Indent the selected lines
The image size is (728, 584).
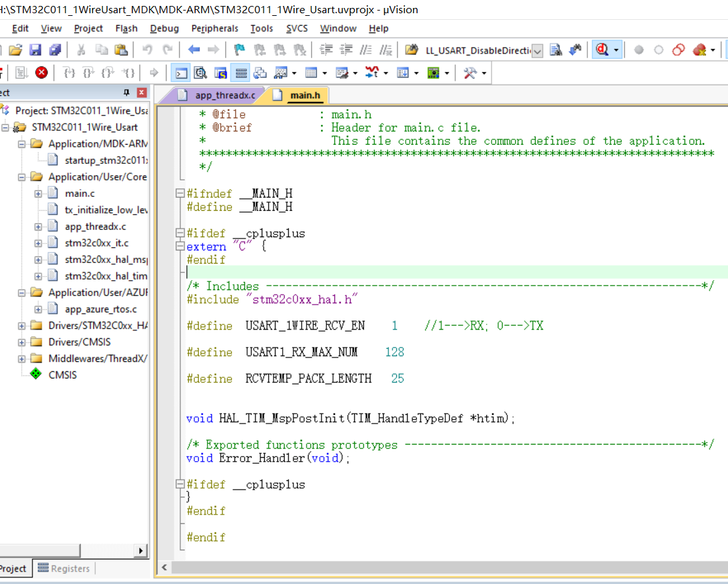pyautogui.click(x=326, y=50)
